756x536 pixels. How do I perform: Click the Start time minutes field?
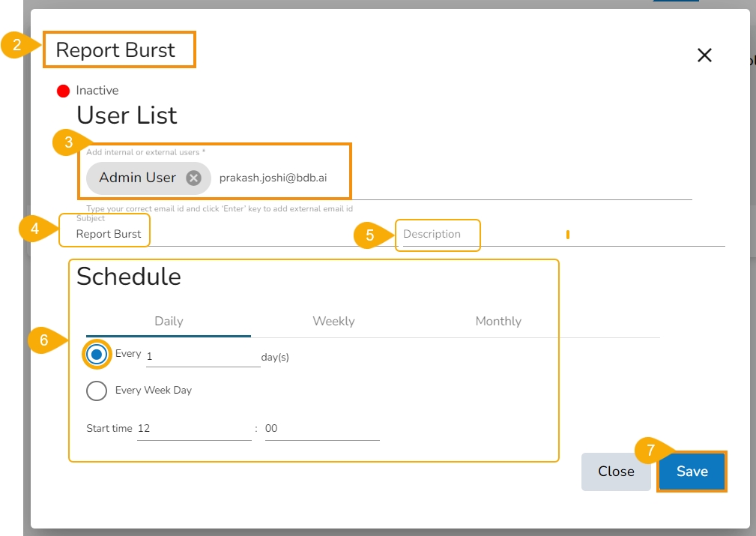[x=322, y=429]
